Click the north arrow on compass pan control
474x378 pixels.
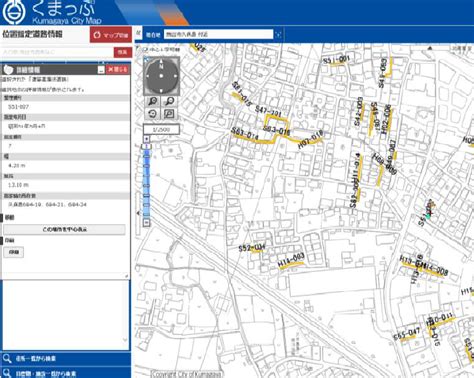click(161, 62)
